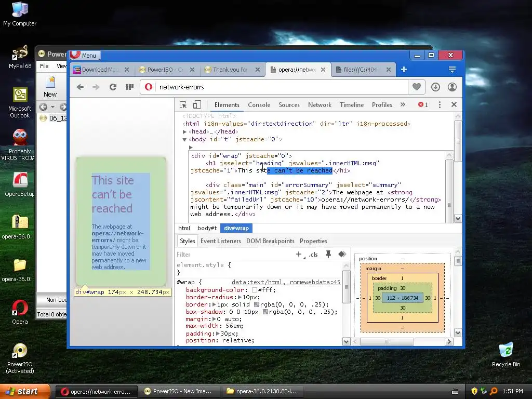Go back with the browser back arrow
Viewport: 532px width, 399px height.
(x=80, y=87)
